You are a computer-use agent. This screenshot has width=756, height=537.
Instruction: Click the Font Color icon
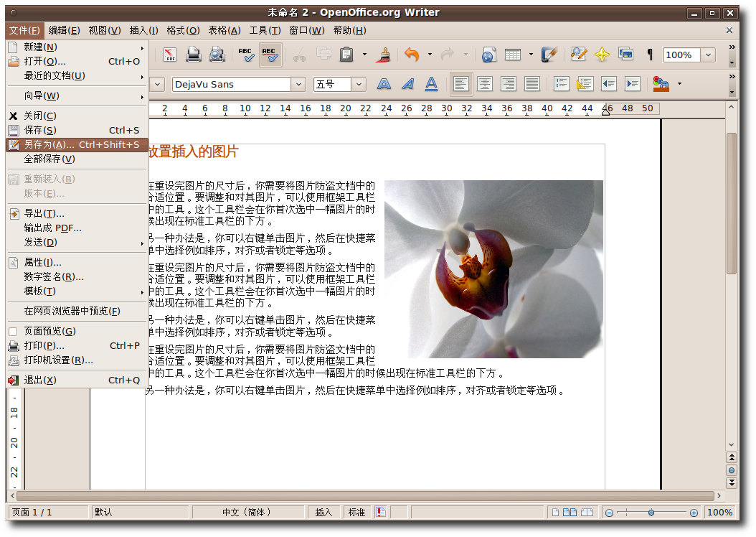(661, 84)
